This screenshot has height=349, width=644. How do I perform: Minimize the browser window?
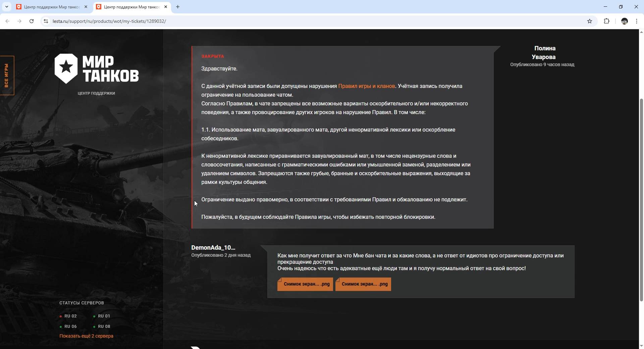pyautogui.click(x=605, y=7)
